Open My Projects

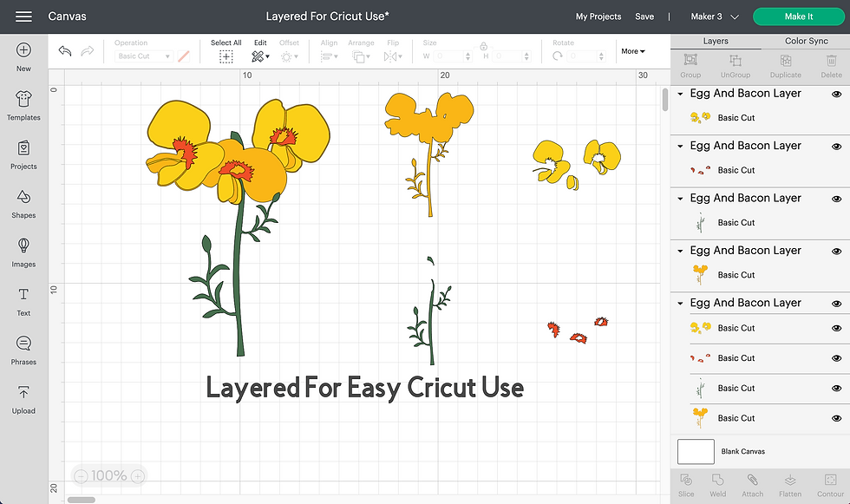coord(598,16)
